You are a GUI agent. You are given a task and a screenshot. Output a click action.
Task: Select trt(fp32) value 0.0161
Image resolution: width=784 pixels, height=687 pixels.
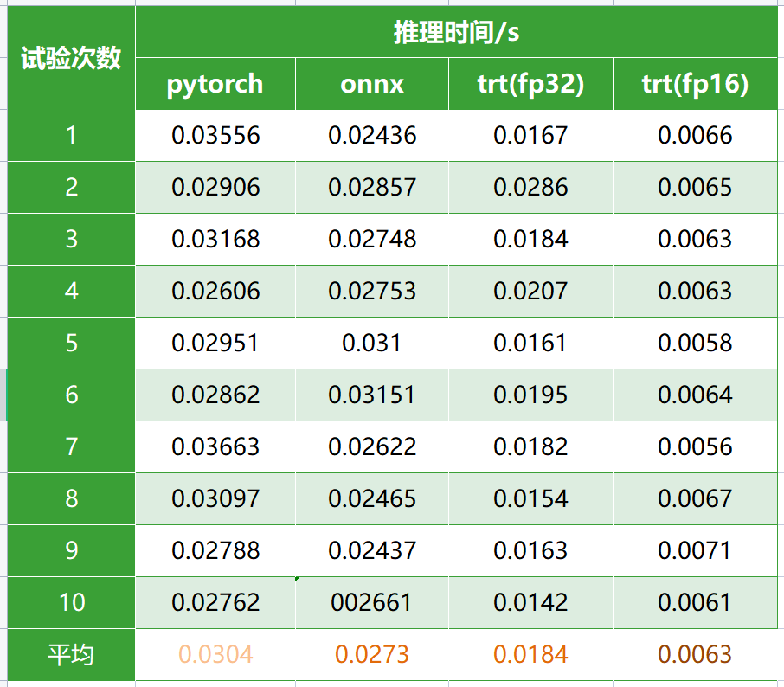click(x=530, y=343)
